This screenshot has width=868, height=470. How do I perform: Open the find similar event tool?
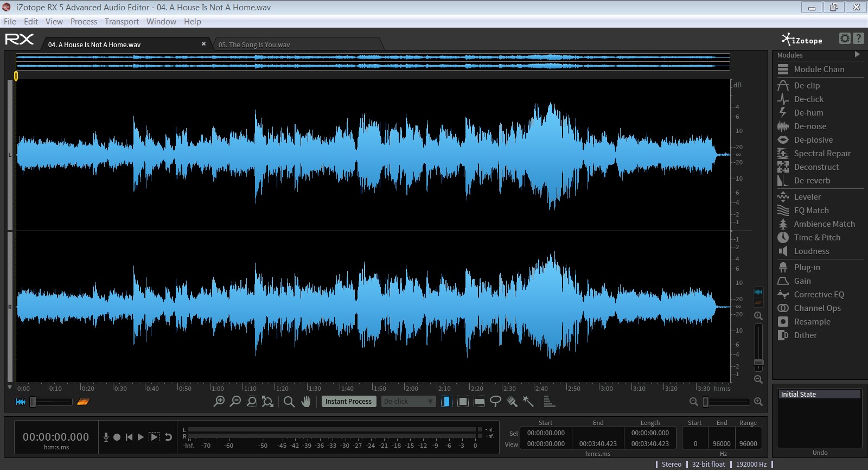point(548,402)
